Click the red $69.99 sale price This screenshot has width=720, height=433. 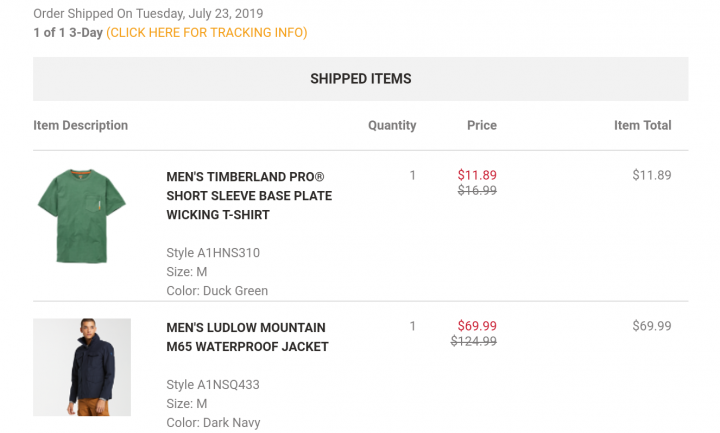tap(477, 326)
